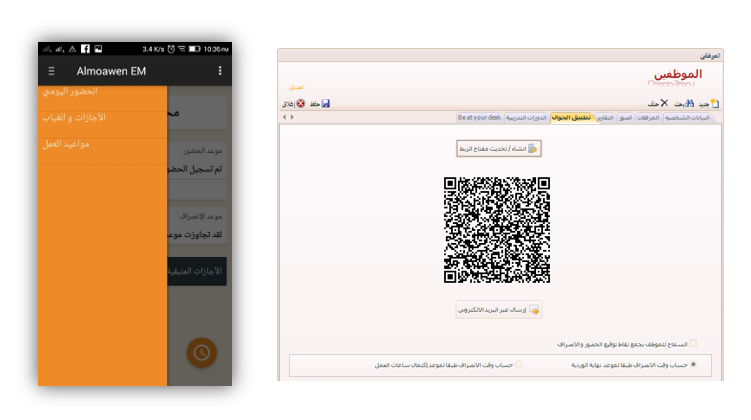Viewport: 751px width, 420px height.
Task: Click the Almoawen EM app title
Action: click(x=111, y=71)
